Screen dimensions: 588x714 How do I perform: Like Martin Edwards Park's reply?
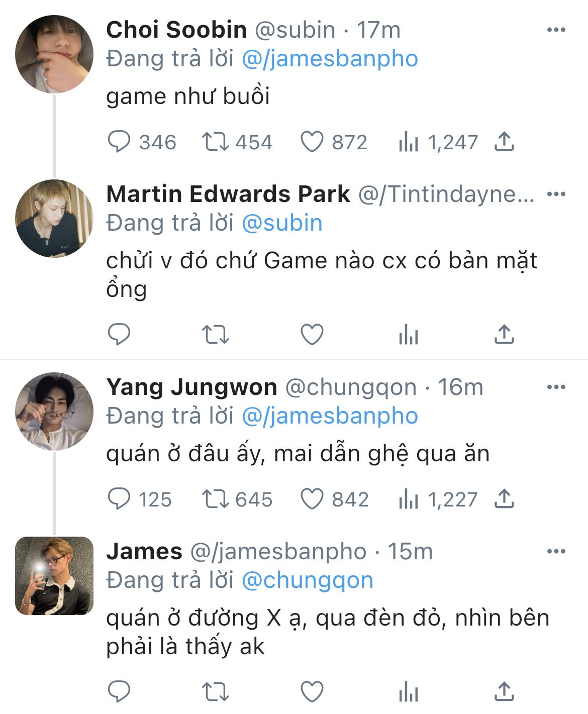click(312, 334)
